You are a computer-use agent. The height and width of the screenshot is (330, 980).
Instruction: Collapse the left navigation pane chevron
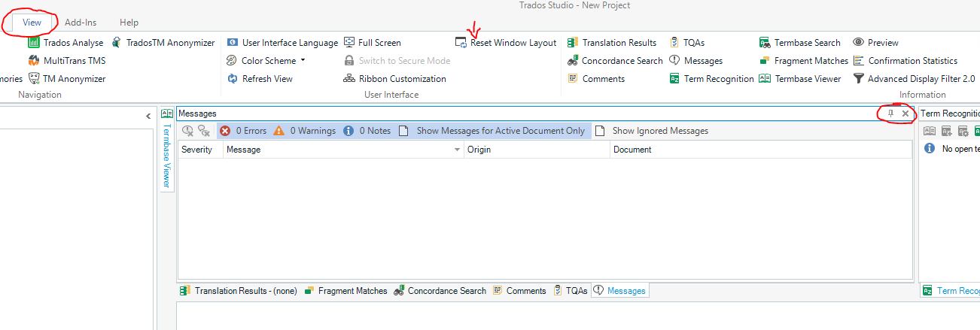(148, 116)
